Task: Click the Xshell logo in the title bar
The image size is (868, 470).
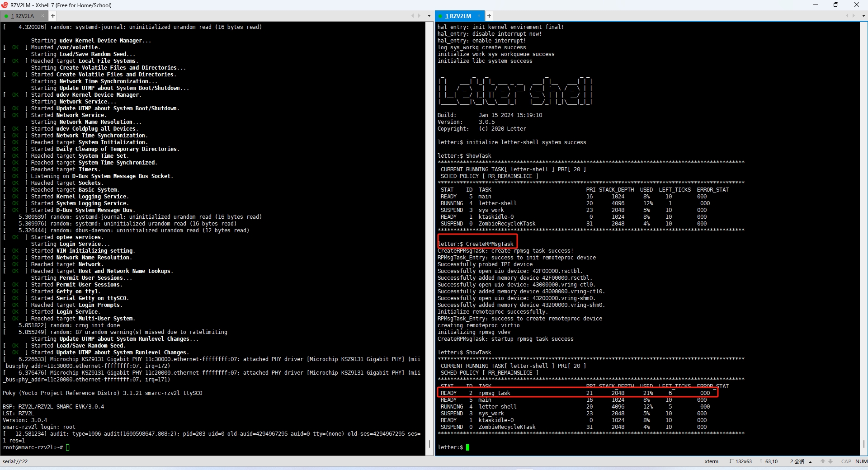Action: tap(5, 5)
